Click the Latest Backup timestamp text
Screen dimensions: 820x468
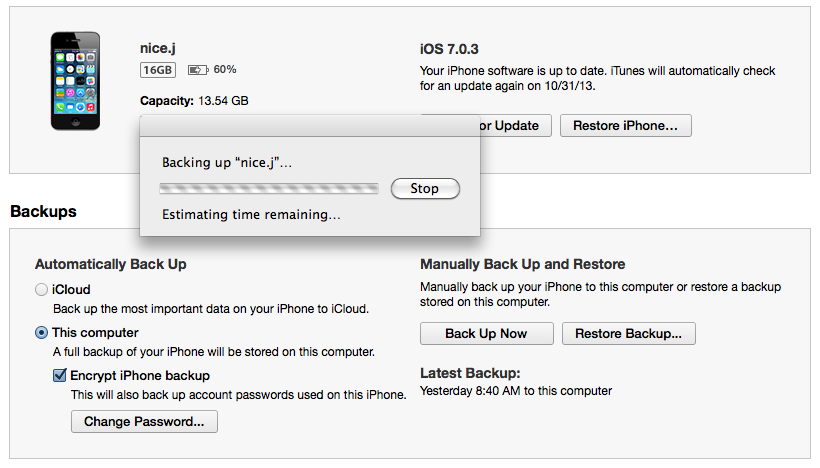point(515,391)
